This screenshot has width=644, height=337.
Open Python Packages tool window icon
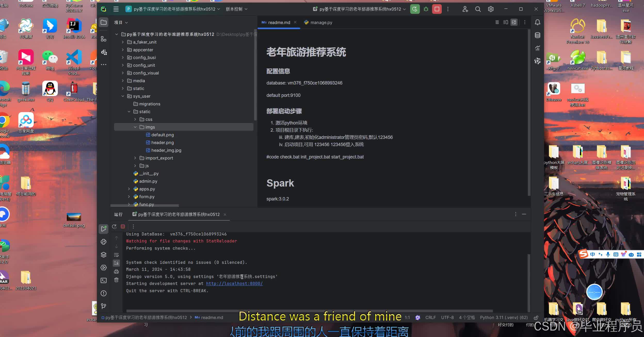[103, 255]
